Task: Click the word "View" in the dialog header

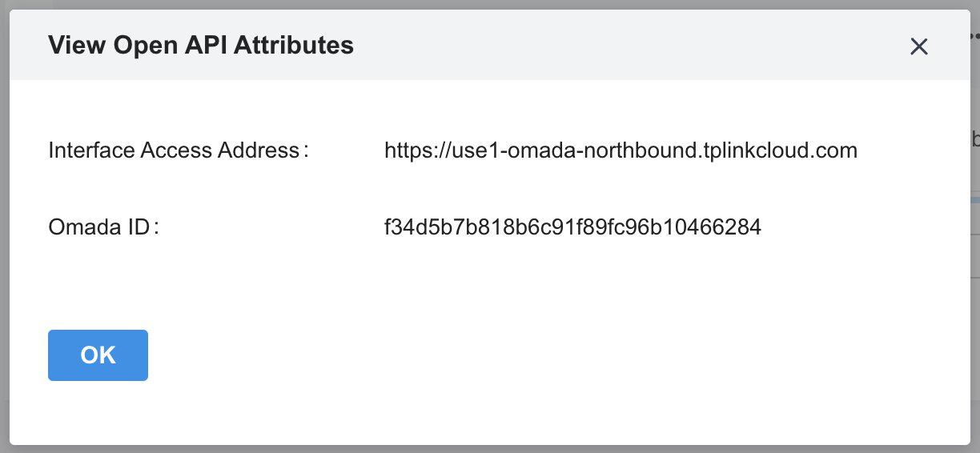Action: 78,45
